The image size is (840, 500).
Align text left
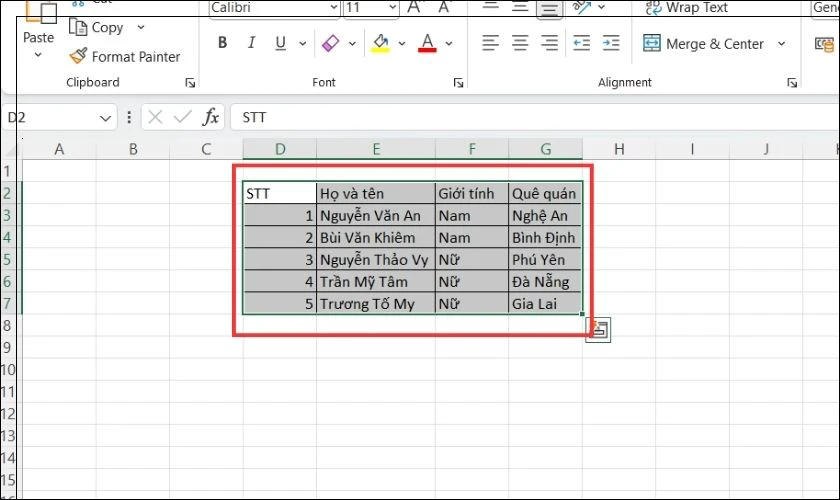point(490,43)
